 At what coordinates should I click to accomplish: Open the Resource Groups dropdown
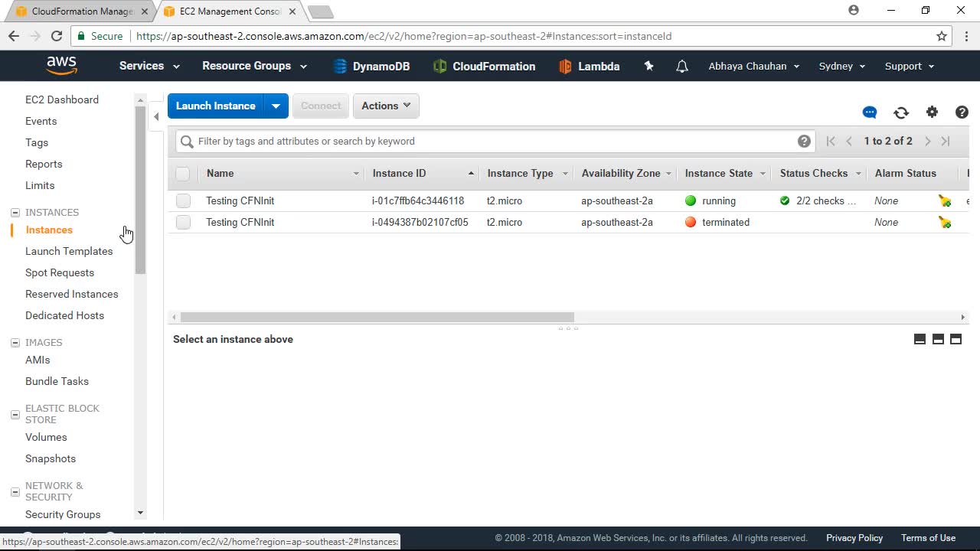[x=254, y=66]
